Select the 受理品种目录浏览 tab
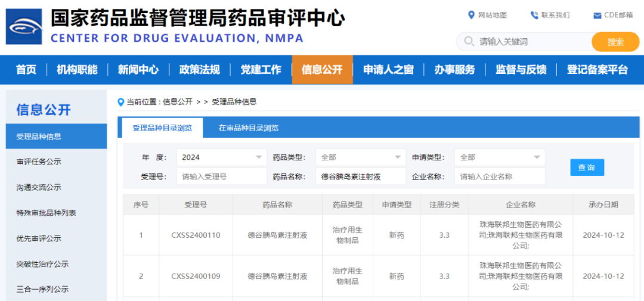The width and height of the screenshot is (644, 301). click(162, 128)
